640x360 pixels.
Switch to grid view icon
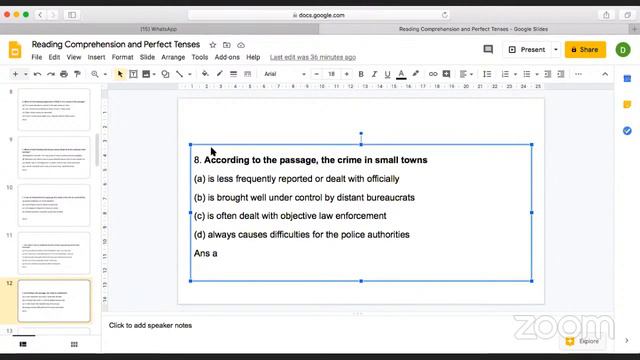(x=74, y=344)
